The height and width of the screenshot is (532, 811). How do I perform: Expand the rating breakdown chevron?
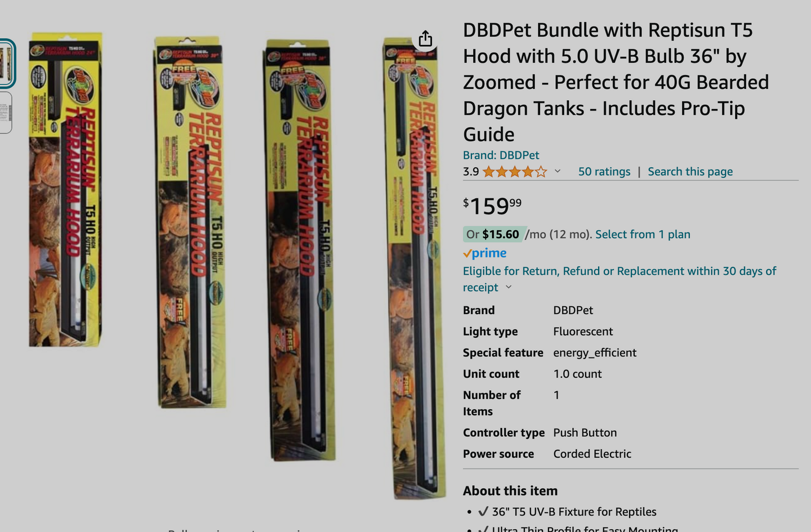[x=558, y=171]
